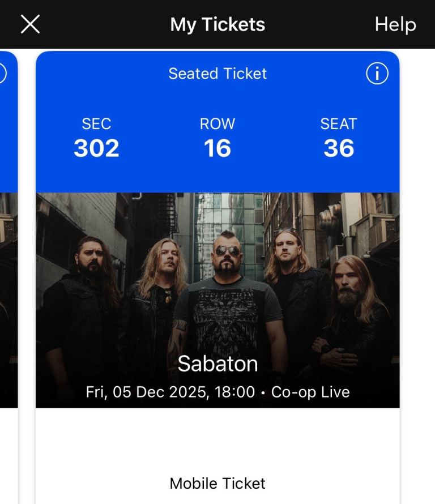The width and height of the screenshot is (435, 504).
Task: Tap the Seated Ticket header text
Action: [217, 74]
